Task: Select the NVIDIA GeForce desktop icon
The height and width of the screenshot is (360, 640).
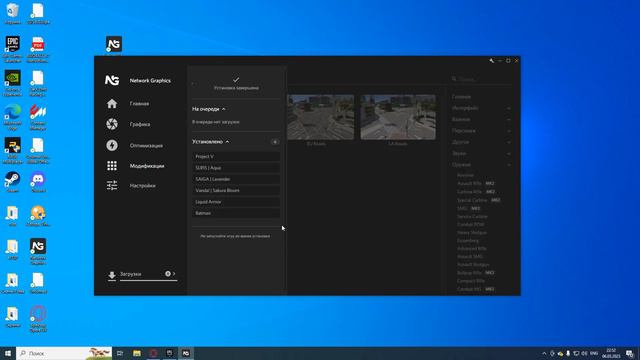Action: point(13,83)
